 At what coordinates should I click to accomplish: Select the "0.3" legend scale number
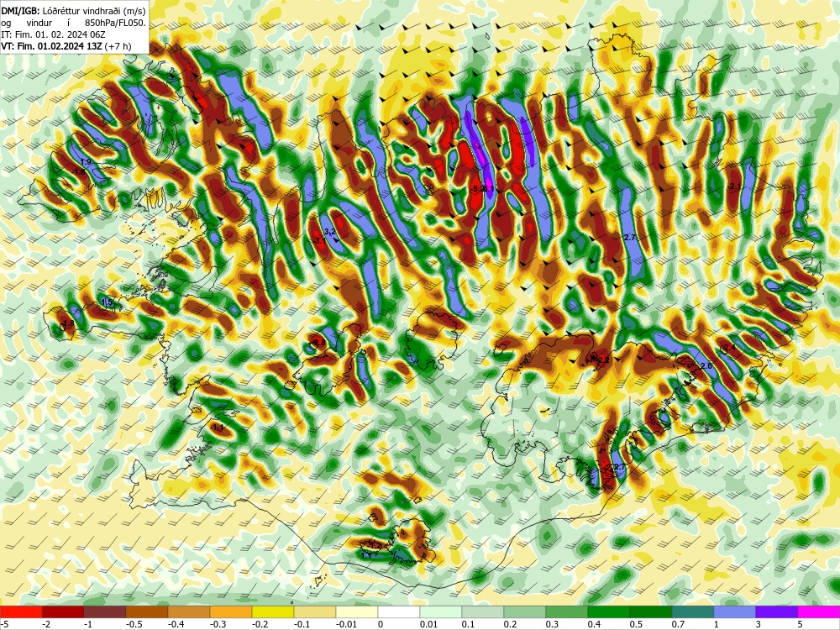553,624
